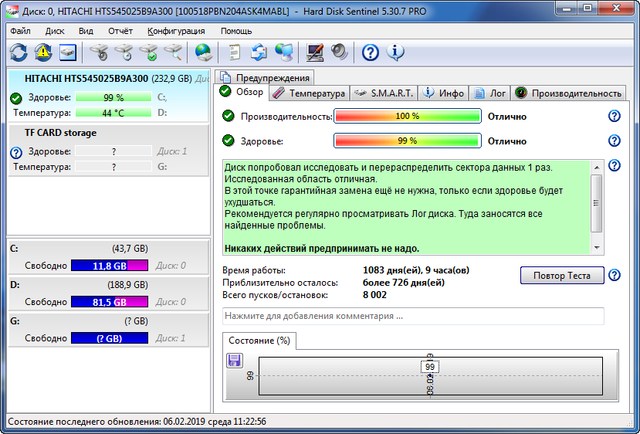
Task: Switch to the S.M.A.R.T. tab
Action: point(386,93)
